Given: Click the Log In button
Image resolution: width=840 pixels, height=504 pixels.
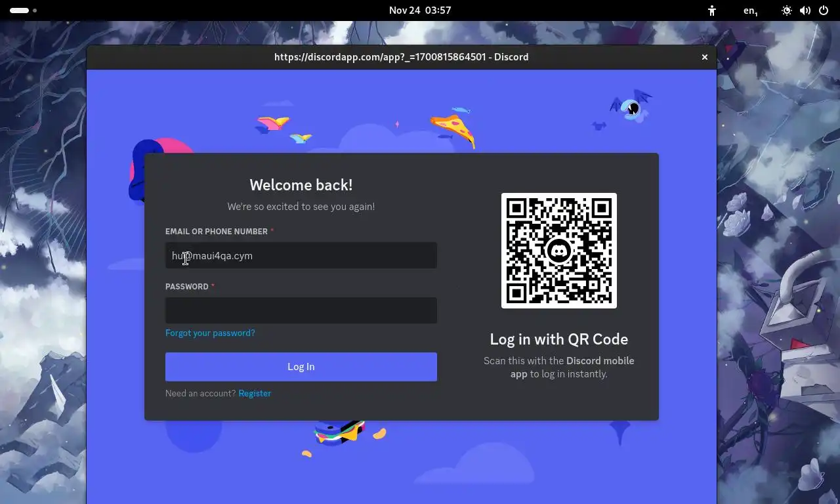Looking at the screenshot, I should tap(301, 367).
